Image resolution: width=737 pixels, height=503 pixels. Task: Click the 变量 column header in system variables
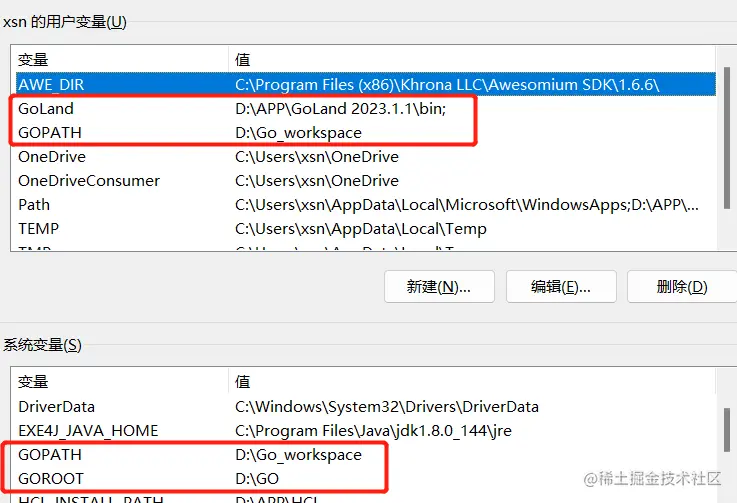(33, 381)
